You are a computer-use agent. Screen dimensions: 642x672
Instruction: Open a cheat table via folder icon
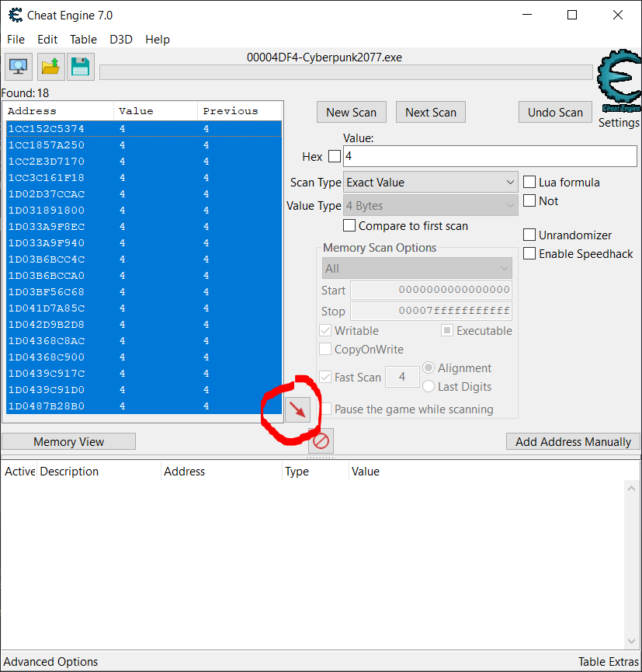click(50, 67)
